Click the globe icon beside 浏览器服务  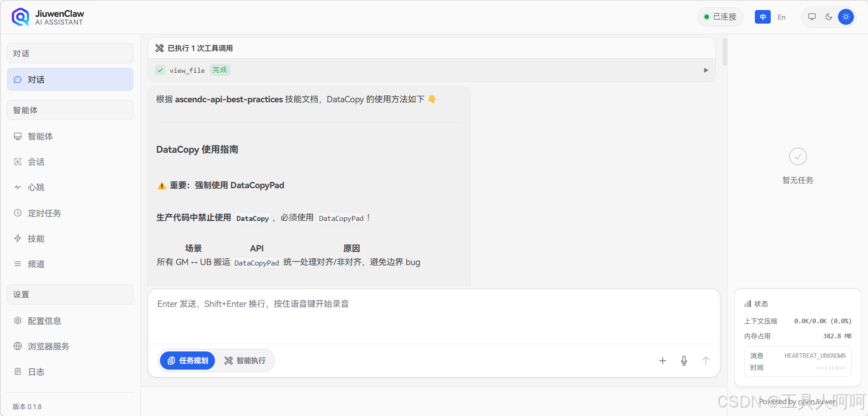tap(18, 346)
